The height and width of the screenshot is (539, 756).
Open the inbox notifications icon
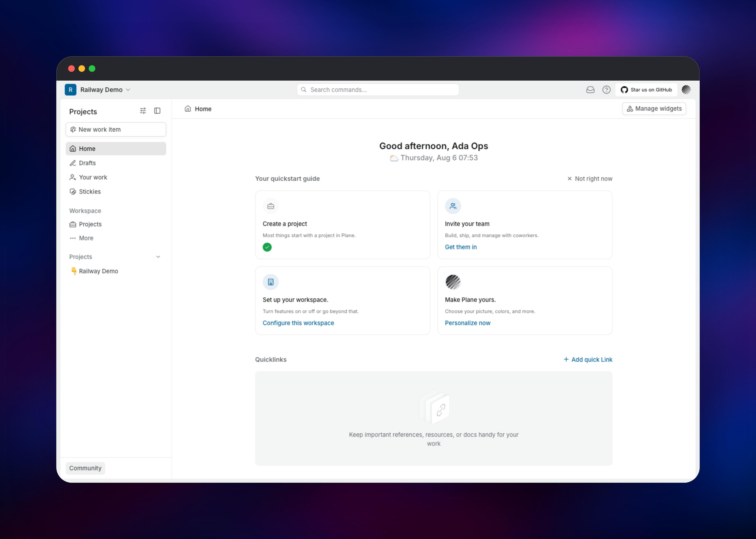click(x=590, y=90)
